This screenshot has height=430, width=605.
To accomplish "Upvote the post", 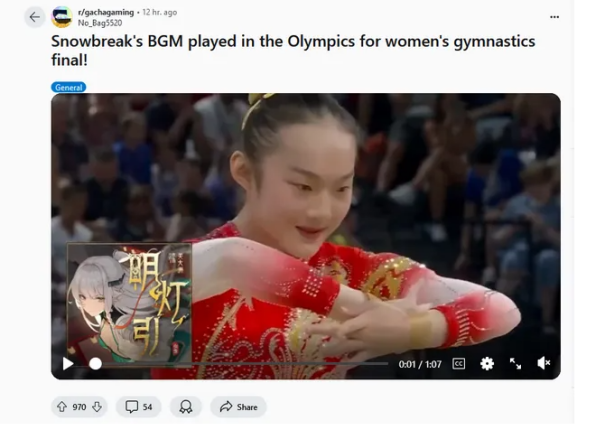I will tap(62, 406).
